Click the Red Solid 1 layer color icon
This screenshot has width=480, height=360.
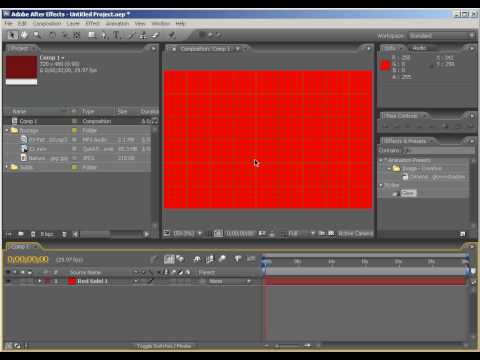point(72,281)
